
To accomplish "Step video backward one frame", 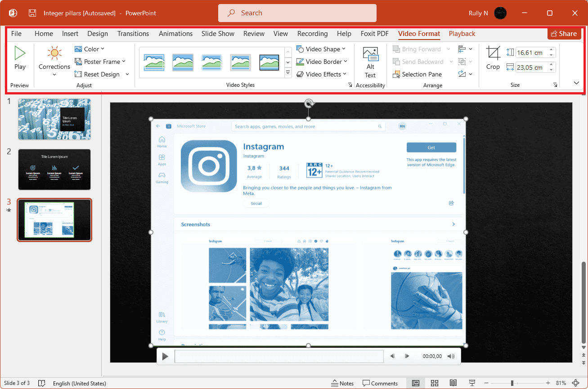I will click(x=392, y=356).
